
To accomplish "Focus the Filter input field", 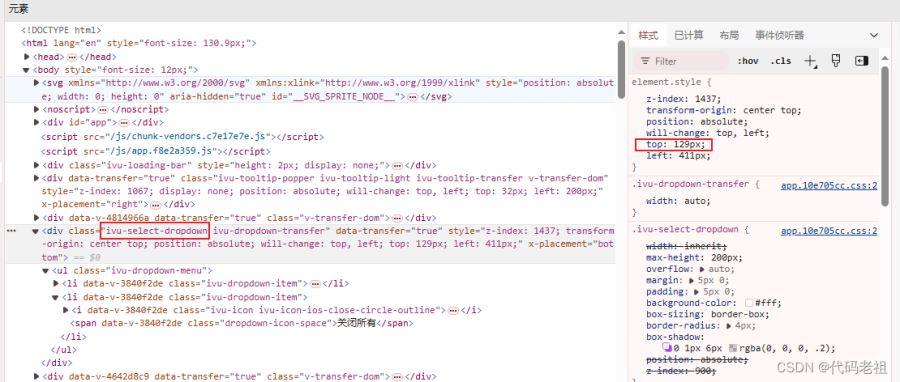I will tap(682, 61).
